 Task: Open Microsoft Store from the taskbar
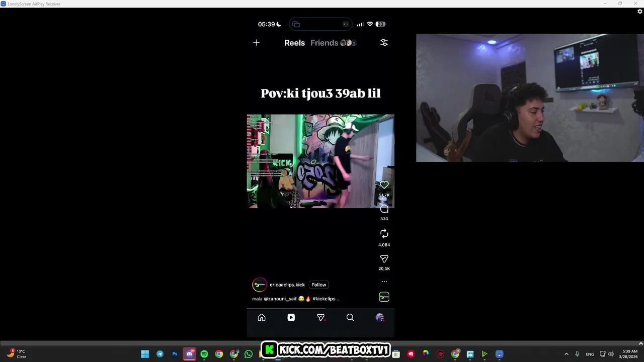pyautogui.click(x=396, y=354)
